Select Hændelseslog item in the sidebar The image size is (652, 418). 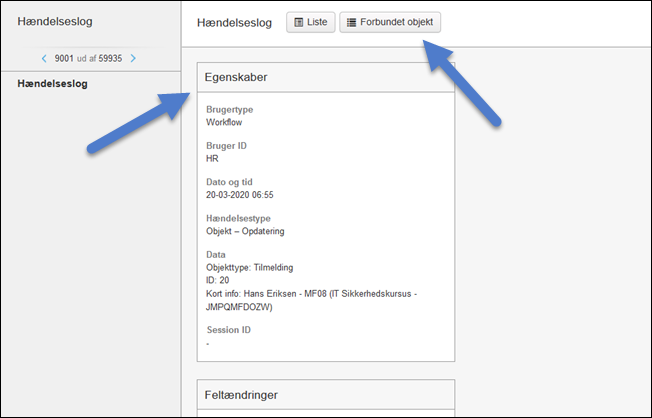pos(52,83)
